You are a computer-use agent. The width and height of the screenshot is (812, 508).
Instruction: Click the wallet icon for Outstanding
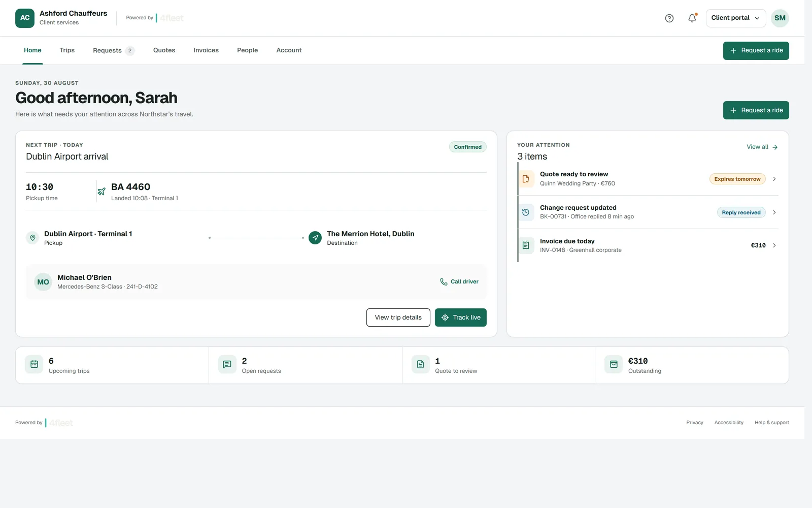point(614,364)
